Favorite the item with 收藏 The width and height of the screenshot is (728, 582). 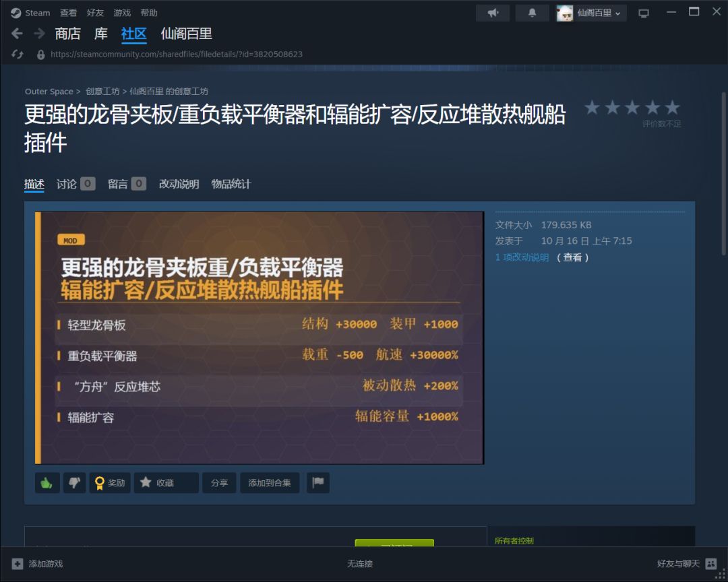tap(166, 483)
